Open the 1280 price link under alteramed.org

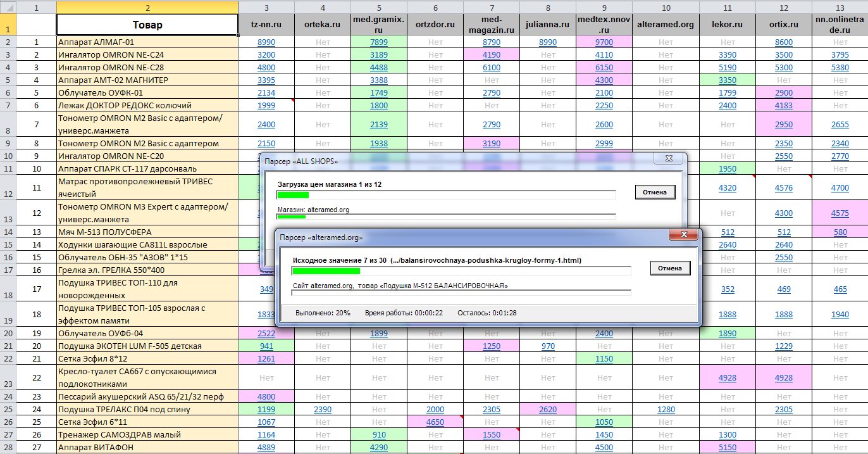pos(666,410)
